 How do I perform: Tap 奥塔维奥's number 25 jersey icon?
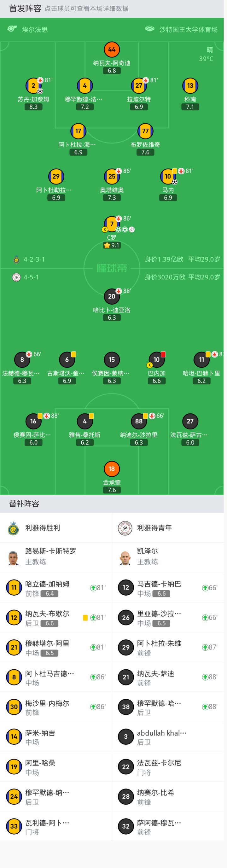[x=112, y=176]
